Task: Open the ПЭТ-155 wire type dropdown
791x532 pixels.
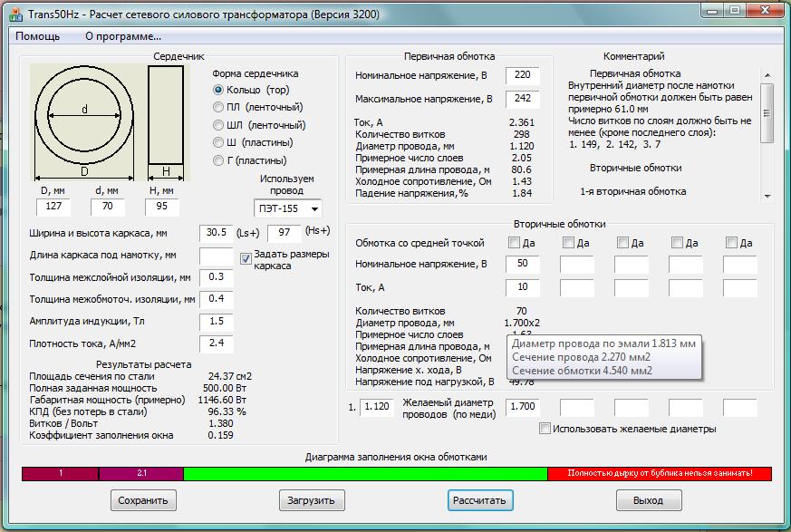Action: click(x=286, y=209)
